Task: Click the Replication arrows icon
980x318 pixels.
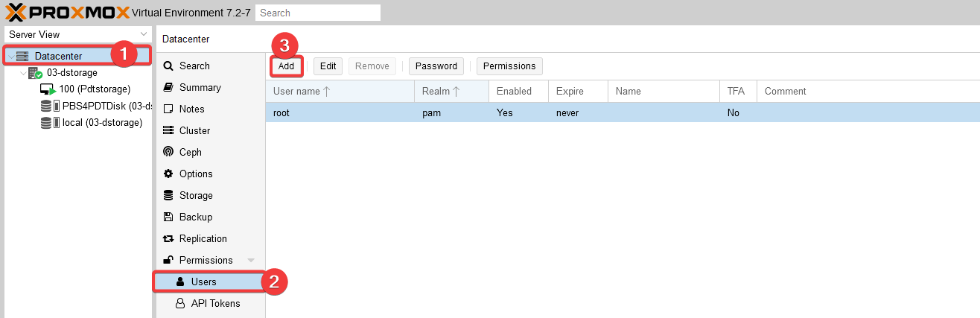Action: coord(168,239)
